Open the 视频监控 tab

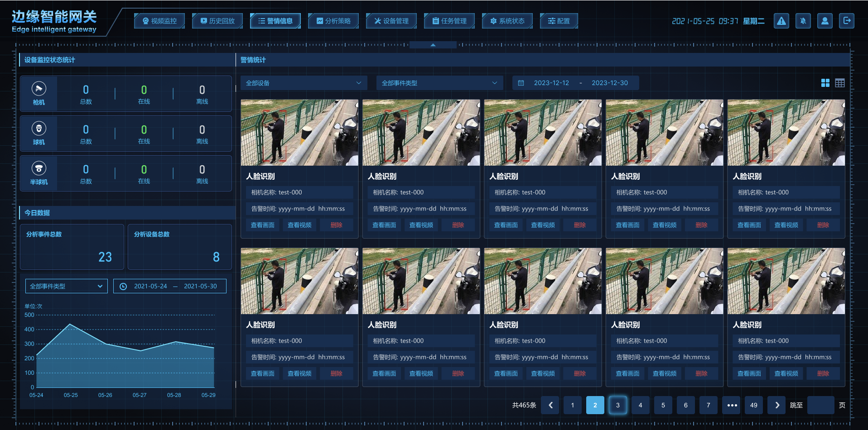pos(159,21)
